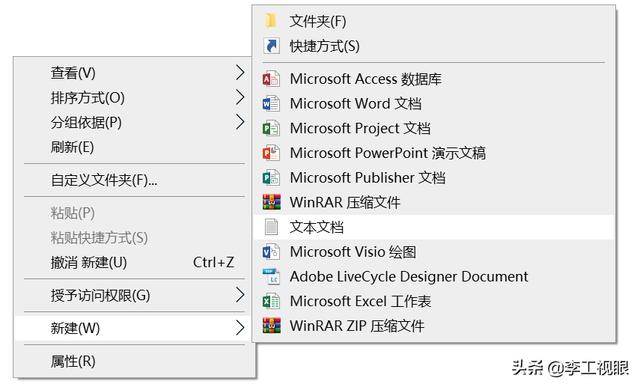640x387 pixels.
Task: Select 文本文档 to create a text file
Action: (x=433, y=227)
